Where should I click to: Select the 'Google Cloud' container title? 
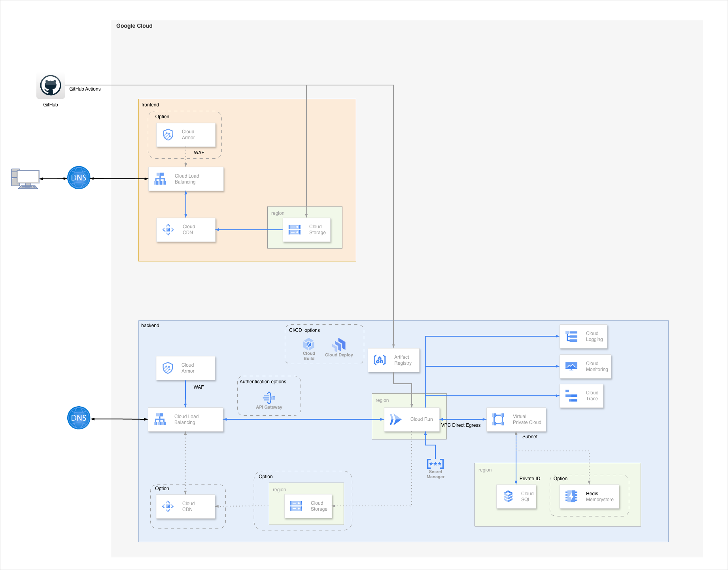[x=134, y=26]
